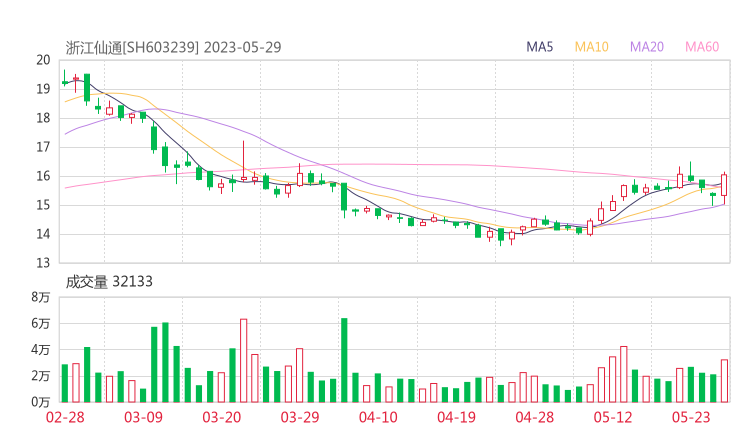The image size is (740, 440).
Task: Click the MA5 legend label
Action: click(x=539, y=47)
